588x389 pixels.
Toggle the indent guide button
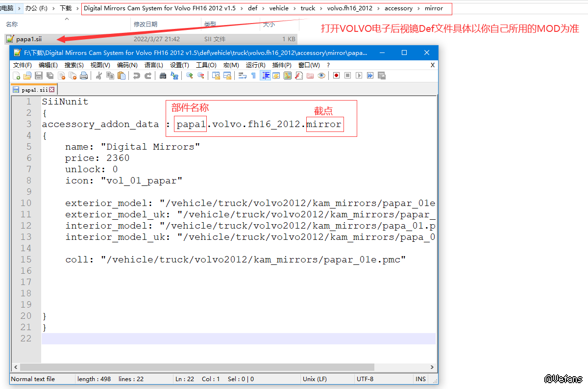click(x=266, y=76)
